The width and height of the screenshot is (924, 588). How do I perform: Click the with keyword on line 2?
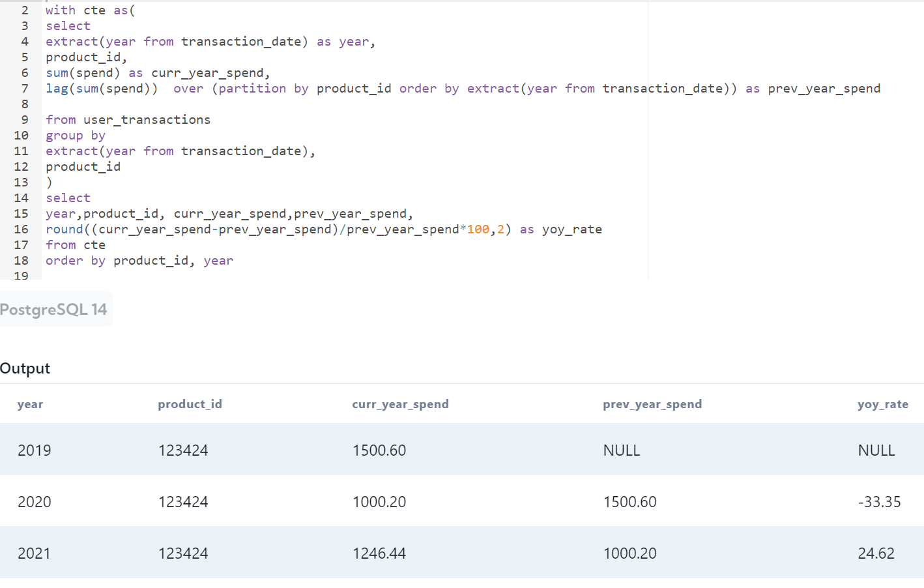pos(57,10)
